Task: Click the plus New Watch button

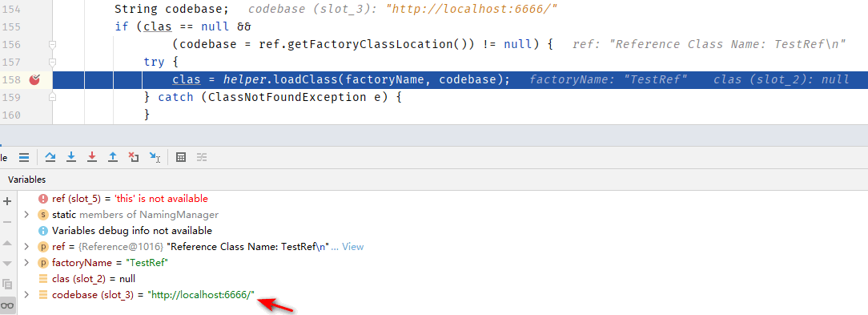Action: [8, 201]
